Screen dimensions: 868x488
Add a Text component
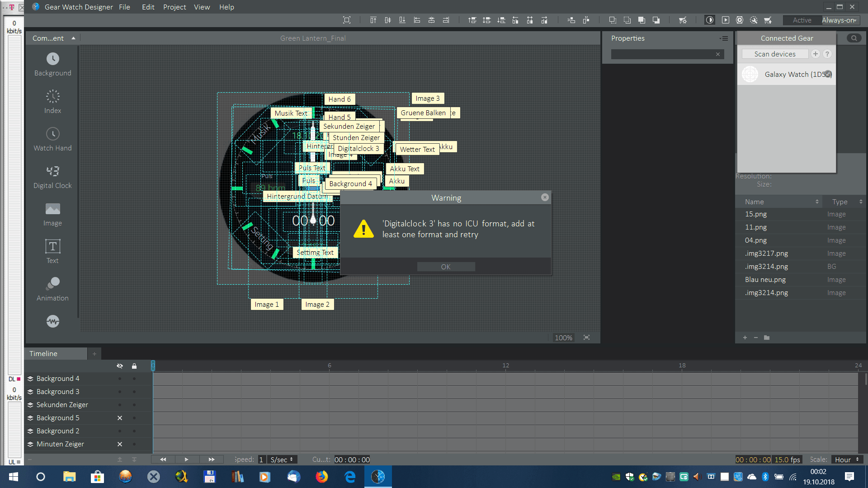point(52,252)
